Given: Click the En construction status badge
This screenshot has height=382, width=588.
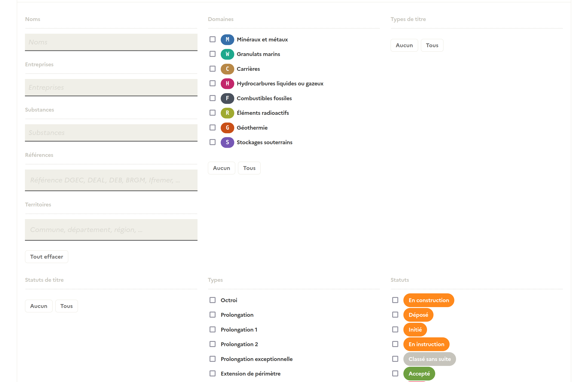Looking at the screenshot, I should (428, 300).
